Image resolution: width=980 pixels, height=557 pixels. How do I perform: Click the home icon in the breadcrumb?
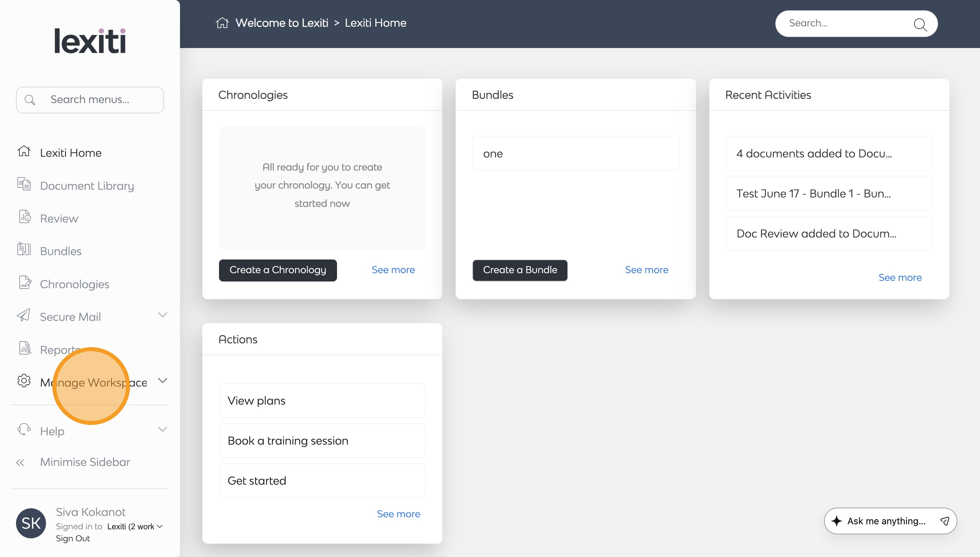(222, 23)
